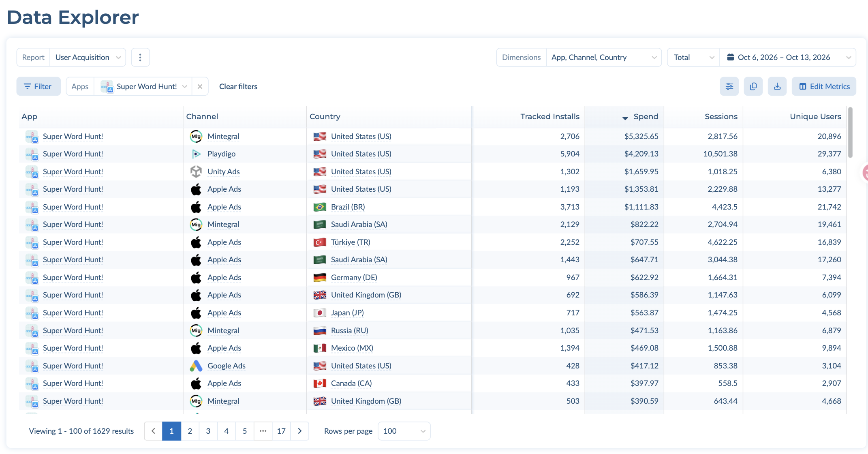Click Unity Ads channel name

point(224,172)
